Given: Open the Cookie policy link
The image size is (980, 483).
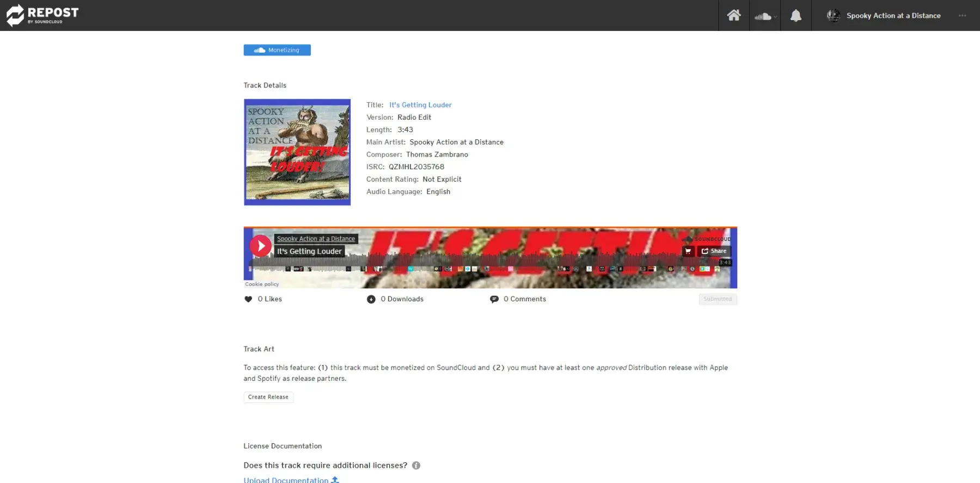Looking at the screenshot, I should [262, 284].
